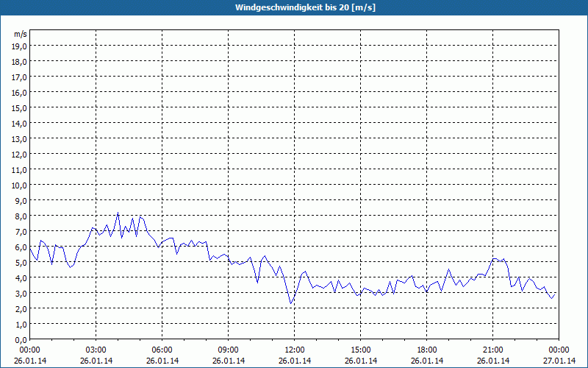
Task: Click the 09:00 time axis label
Action: click(229, 350)
